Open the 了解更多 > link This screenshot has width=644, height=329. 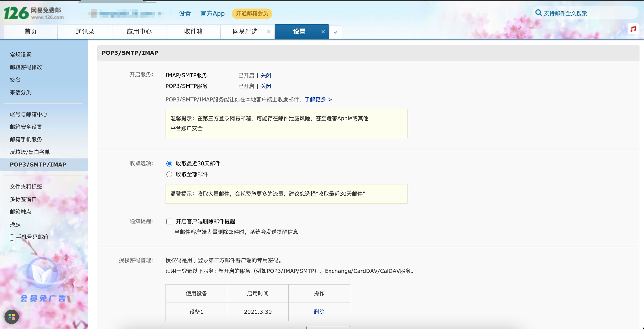tap(318, 100)
